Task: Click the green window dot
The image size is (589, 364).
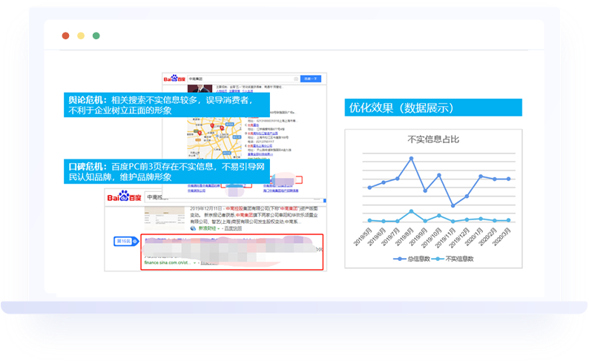Action: 96,36
